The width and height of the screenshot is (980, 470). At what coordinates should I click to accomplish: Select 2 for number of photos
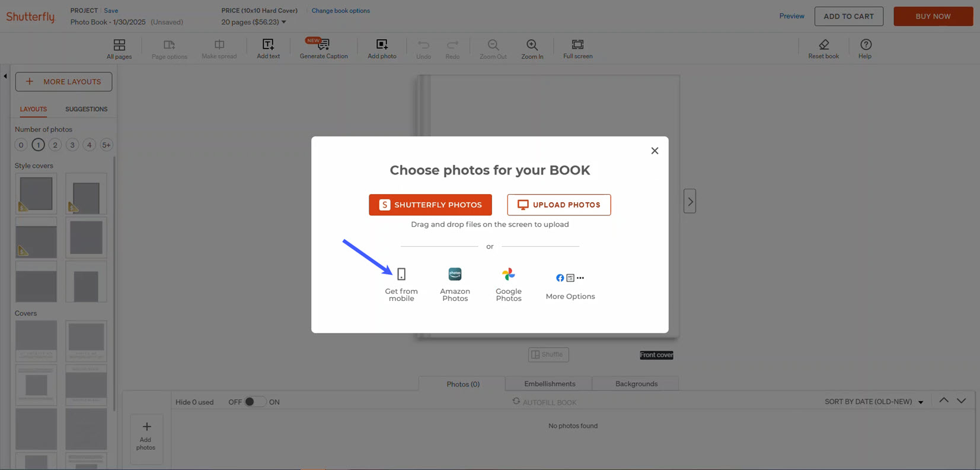(55, 145)
